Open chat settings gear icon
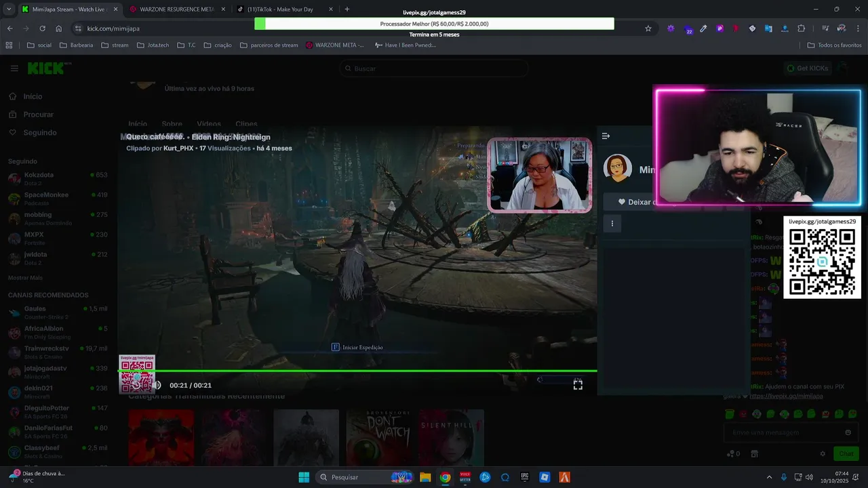 (x=823, y=454)
